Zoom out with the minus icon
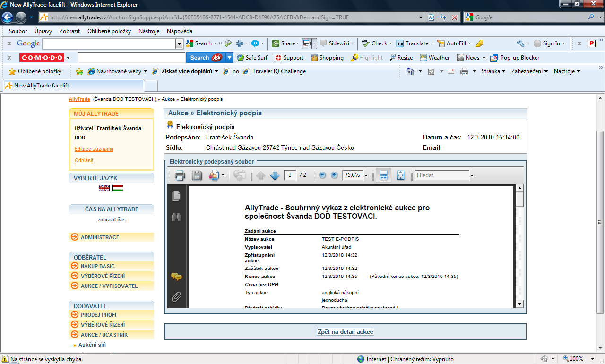The height and width of the screenshot is (364, 605). [323, 175]
